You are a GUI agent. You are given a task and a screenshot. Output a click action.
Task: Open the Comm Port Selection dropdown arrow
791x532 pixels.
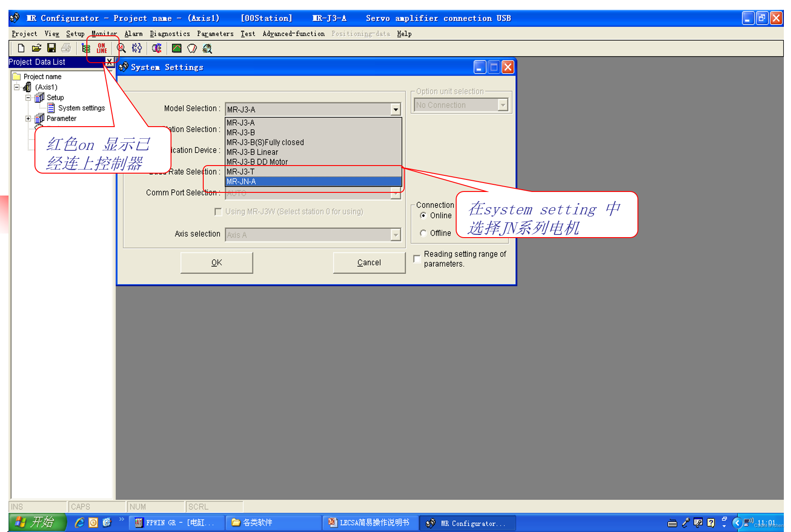point(395,193)
